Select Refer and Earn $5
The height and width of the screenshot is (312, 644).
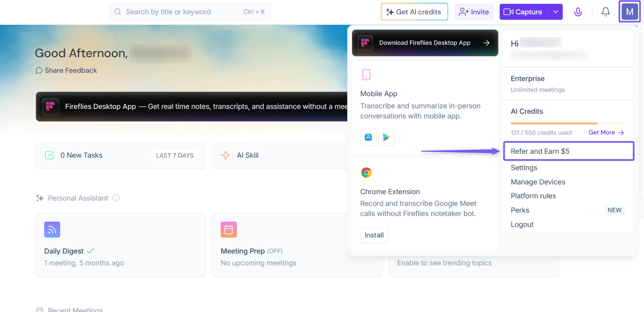click(569, 151)
